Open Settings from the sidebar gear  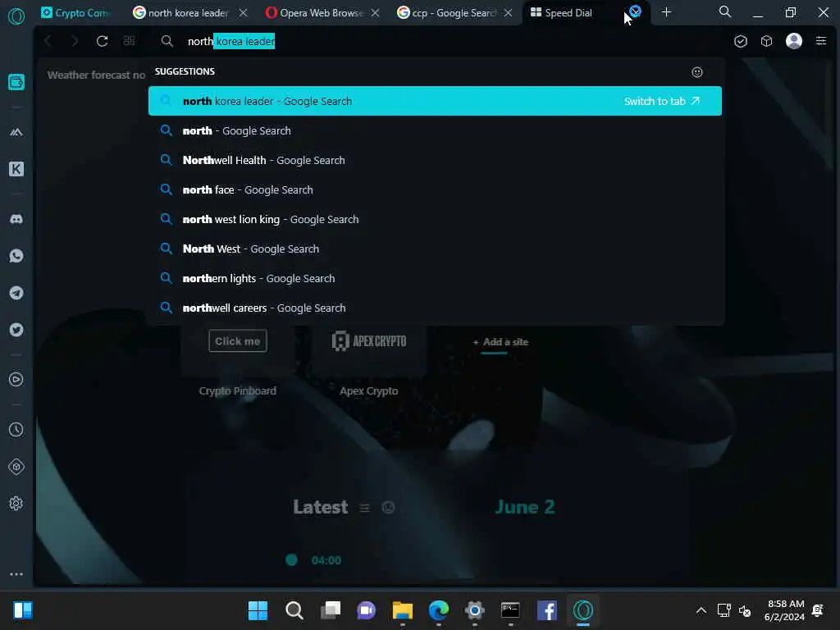[x=16, y=504]
